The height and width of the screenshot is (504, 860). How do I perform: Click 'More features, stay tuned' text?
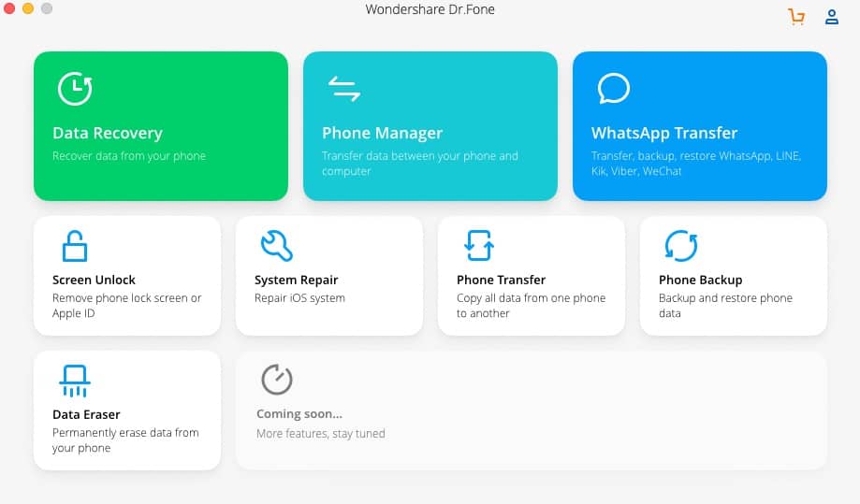click(320, 433)
